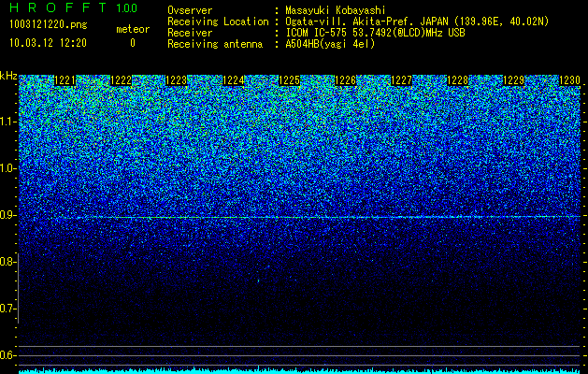The width and height of the screenshot is (588, 374).
Task: Click the 1221 time marker
Action: (x=65, y=80)
